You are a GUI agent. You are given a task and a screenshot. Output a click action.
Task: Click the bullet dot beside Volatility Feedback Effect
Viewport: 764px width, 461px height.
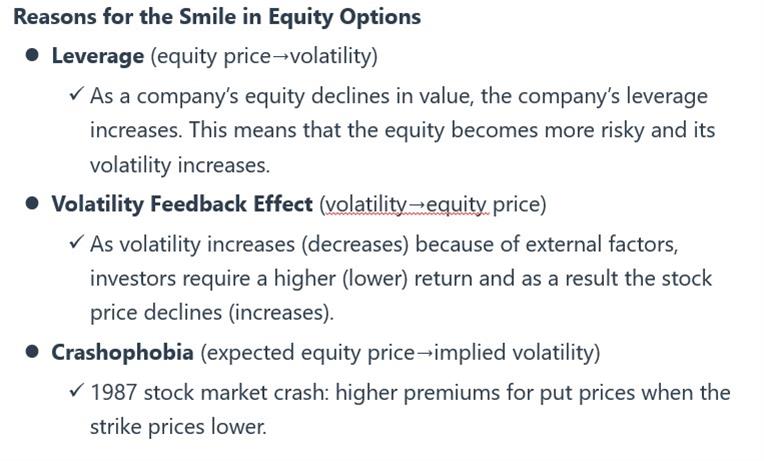(x=33, y=205)
